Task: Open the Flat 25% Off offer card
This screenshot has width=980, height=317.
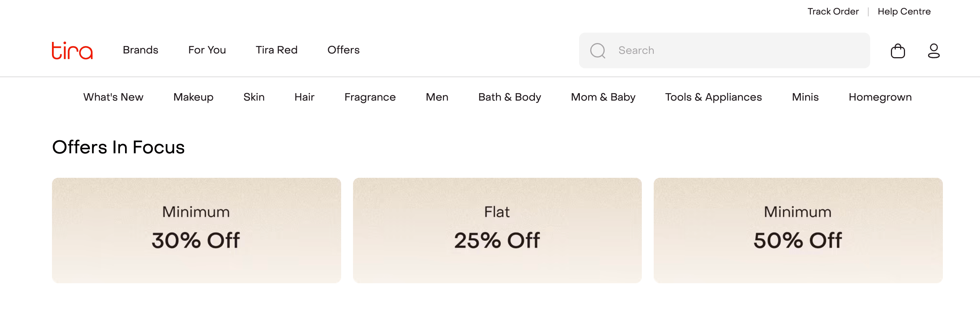Action: point(497,230)
